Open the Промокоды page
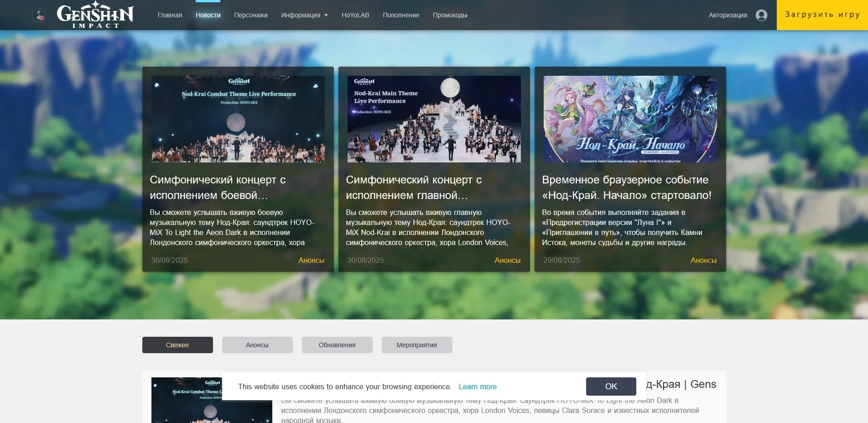 tap(450, 15)
